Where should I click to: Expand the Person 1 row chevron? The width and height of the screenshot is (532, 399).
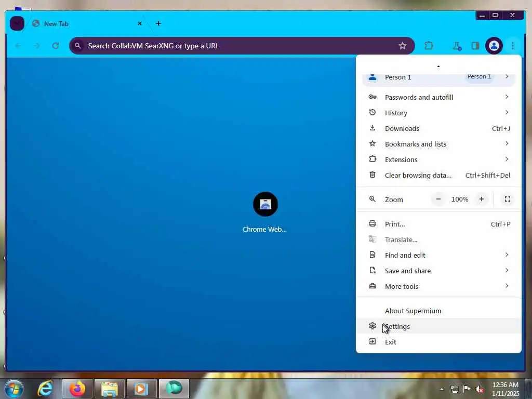coord(507,76)
